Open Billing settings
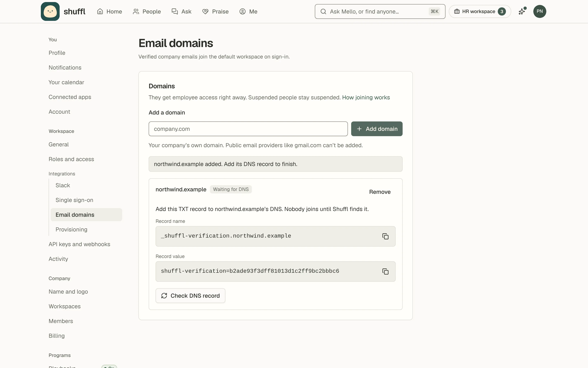The width and height of the screenshot is (588, 368). click(57, 336)
